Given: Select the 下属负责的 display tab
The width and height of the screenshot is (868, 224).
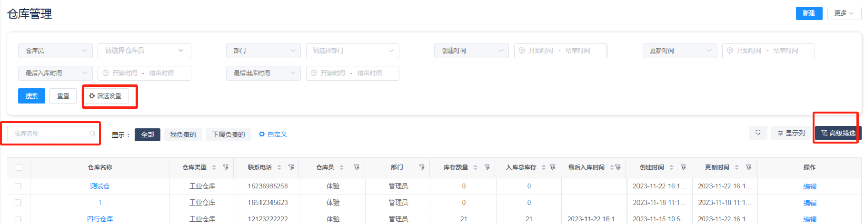Looking at the screenshot, I should (228, 135).
